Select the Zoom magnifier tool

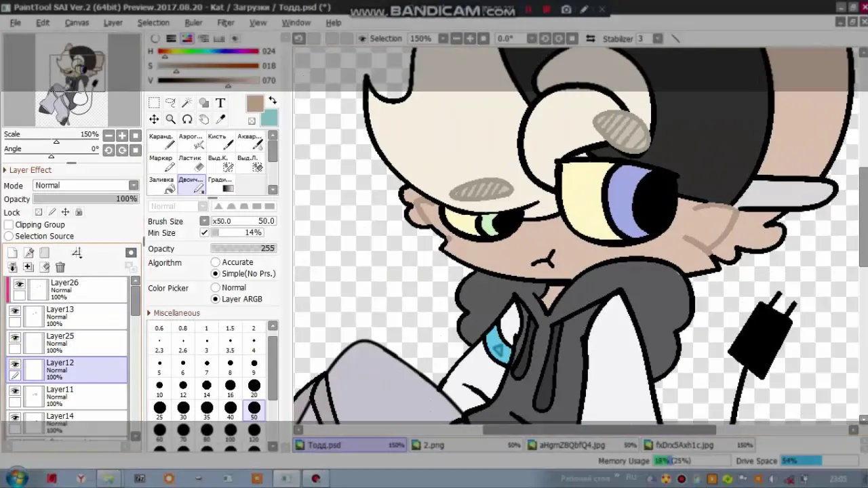coord(171,119)
